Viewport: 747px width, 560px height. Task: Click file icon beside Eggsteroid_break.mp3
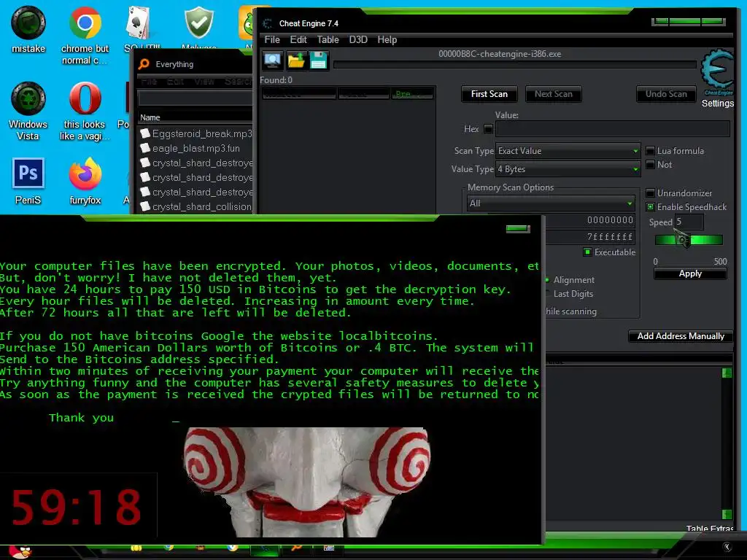click(145, 133)
